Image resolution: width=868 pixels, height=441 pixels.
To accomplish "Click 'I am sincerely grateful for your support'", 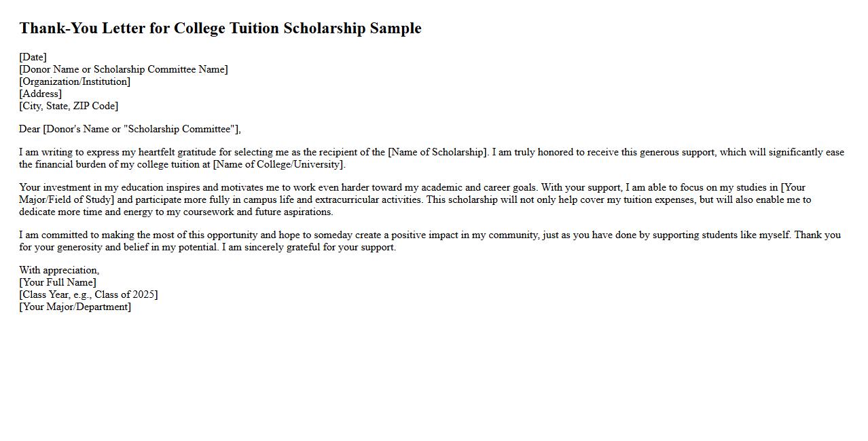I will click(310, 247).
